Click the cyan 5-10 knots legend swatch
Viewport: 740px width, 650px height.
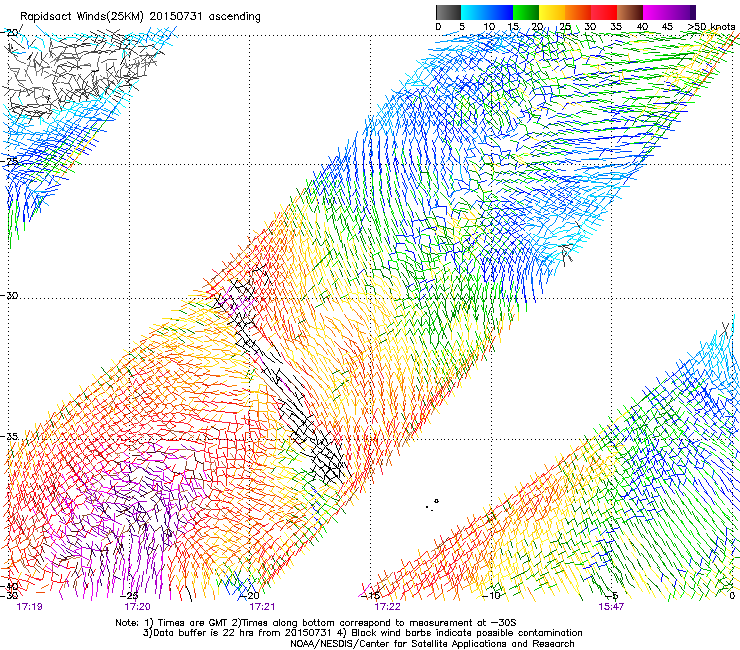pos(474,12)
